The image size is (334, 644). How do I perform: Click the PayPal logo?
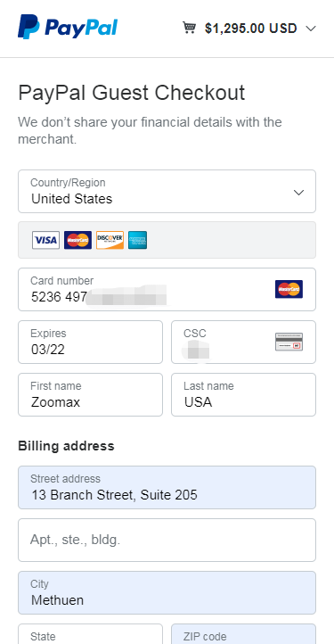(x=68, y=27)
